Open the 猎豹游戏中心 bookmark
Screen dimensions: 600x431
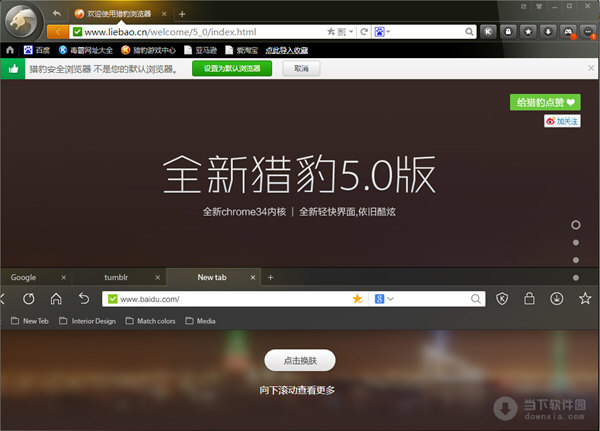point(148,50)
